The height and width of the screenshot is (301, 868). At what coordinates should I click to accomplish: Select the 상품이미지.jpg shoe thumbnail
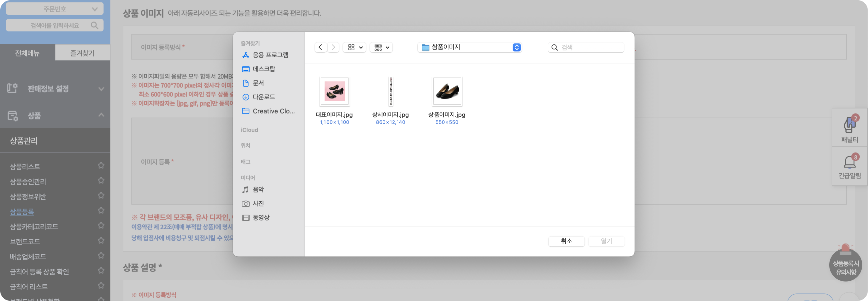coord(447,91)
